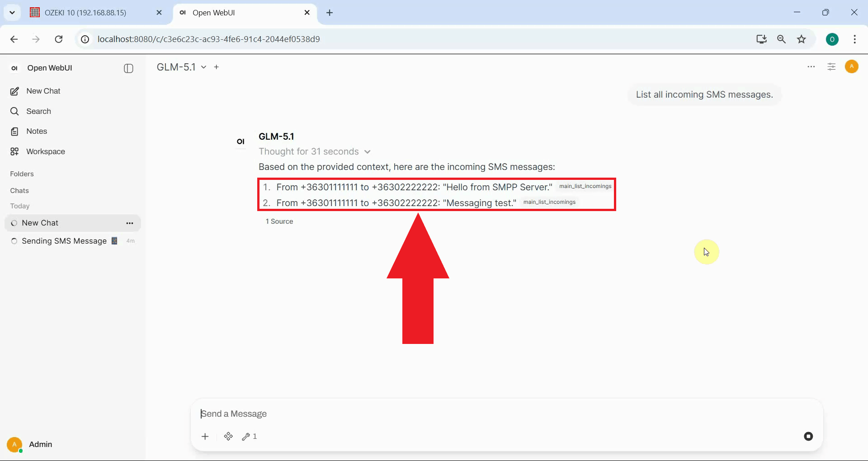Close the Open WebUI tab
Screen dimensions: 868x461
pyautogui.click(x=307, y=13)
